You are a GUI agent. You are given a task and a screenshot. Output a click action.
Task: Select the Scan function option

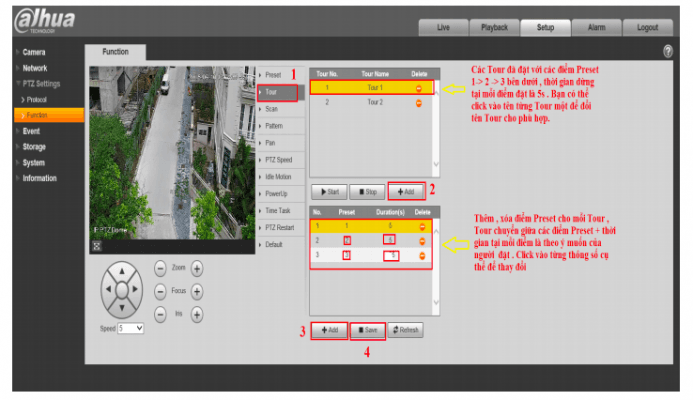tap(272, 109)
